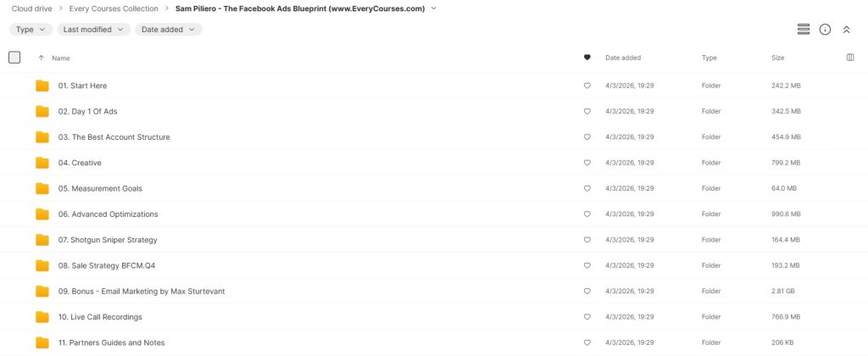Open 07. Shotgun Sniper Strategy folder
The image size is (868, 356).
(x=107, y=240)
